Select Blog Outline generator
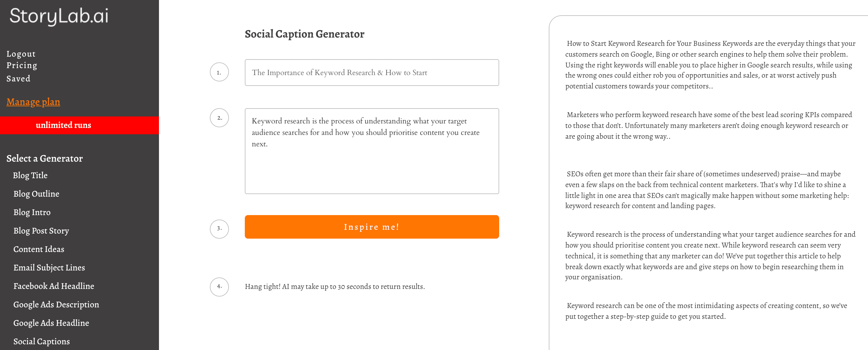Image resolution: width=868 pixels, height=350 pixels. coord(37,193)
